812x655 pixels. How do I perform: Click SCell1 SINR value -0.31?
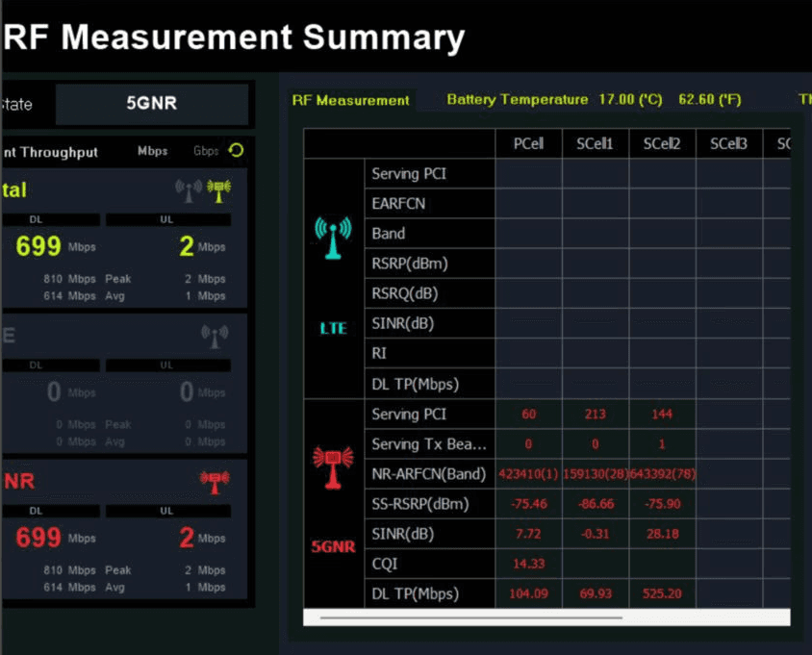coord(596,534)
